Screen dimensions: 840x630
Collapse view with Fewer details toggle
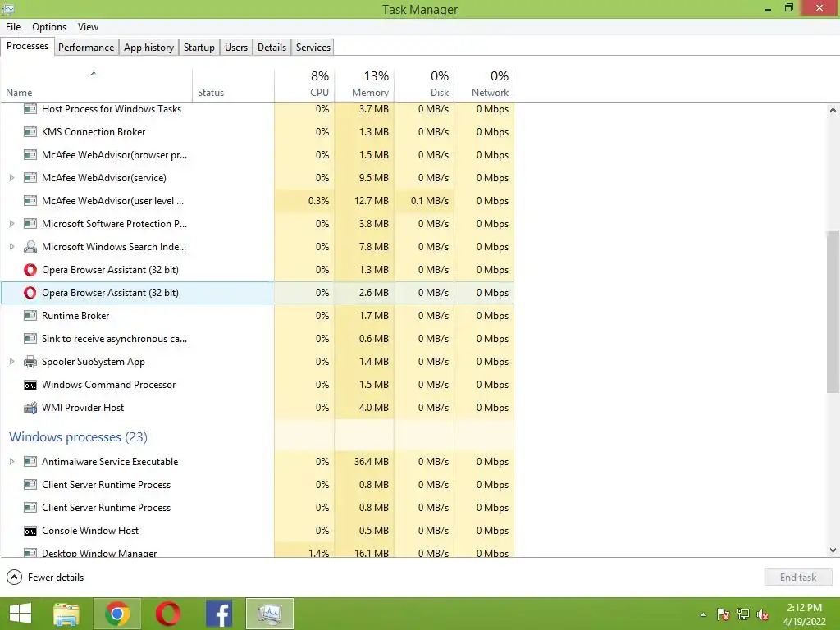(x=45, y=577)
